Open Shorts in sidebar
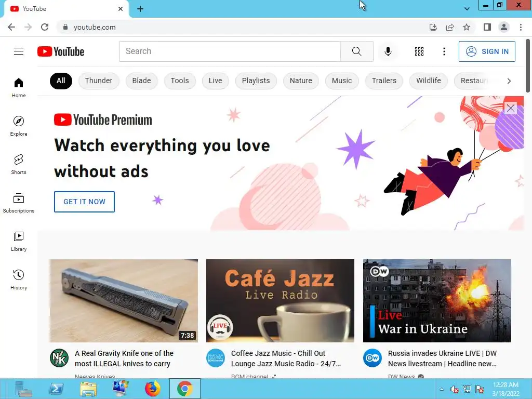Viewport: 532px width, 399px height. pyautogui.click(x=19, y=164)
